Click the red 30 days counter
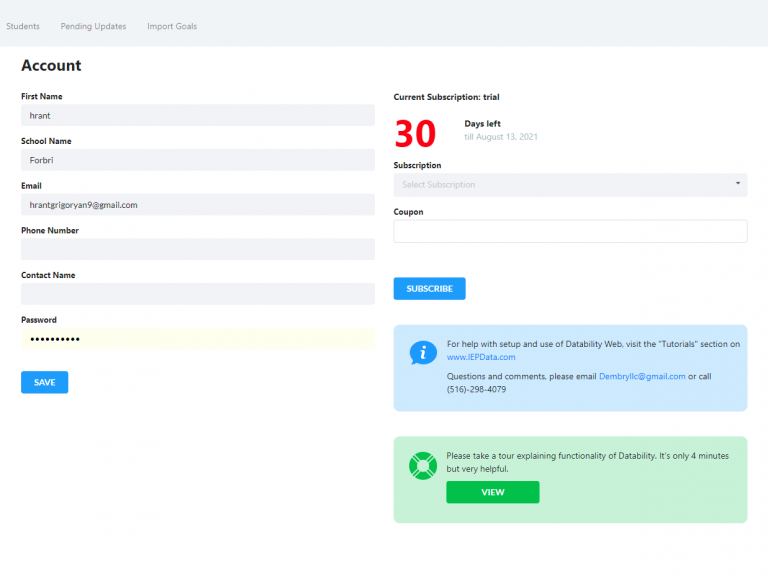This screenshot has width=768, height=576. click(x=415, y=134)
